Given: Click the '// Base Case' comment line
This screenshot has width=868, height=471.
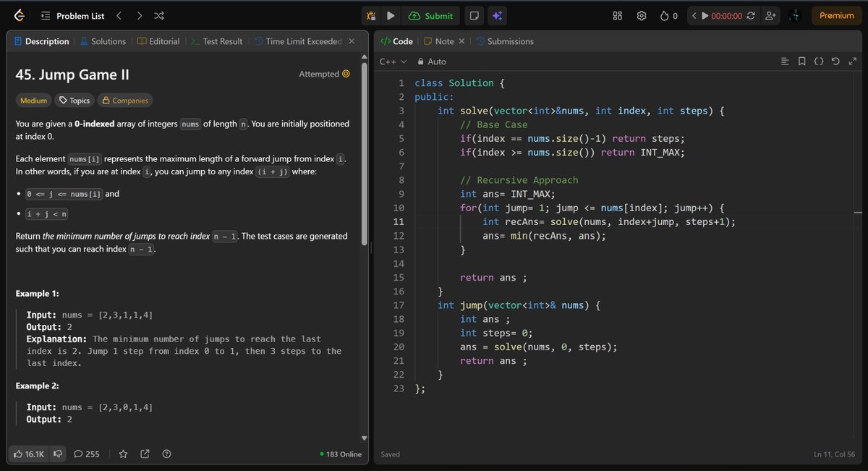Looking at the screenshot, I should coord(494,125).
